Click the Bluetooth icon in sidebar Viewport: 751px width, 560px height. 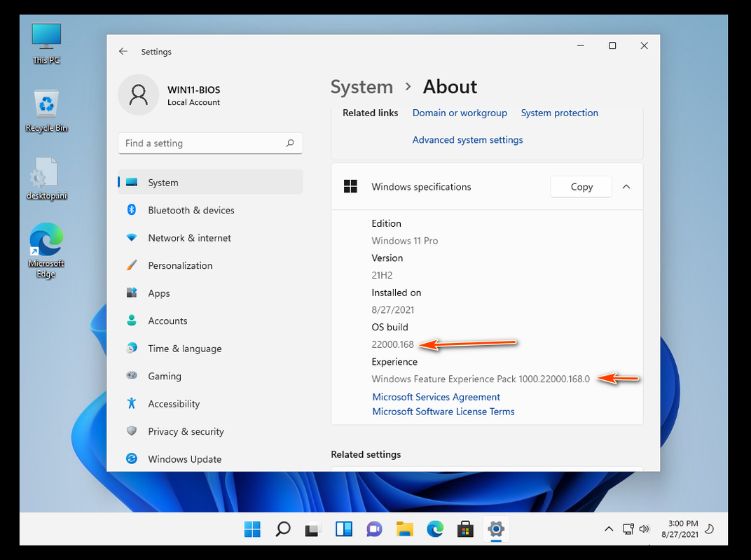[x=132, y=209]
